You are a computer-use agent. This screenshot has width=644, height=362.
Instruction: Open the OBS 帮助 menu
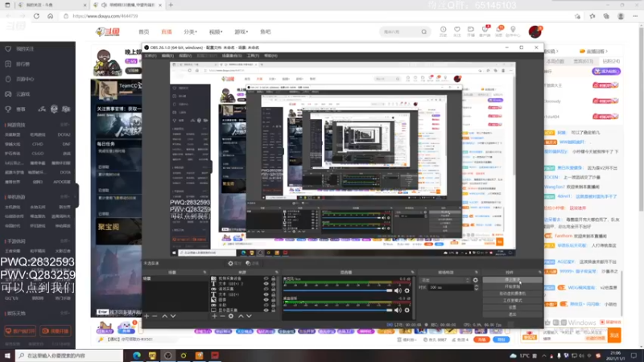[x=270, y=56]
